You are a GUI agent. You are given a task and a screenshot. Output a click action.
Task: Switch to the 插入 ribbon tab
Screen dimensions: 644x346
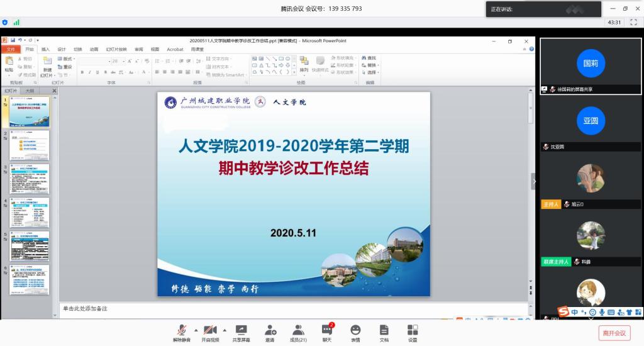45,49
